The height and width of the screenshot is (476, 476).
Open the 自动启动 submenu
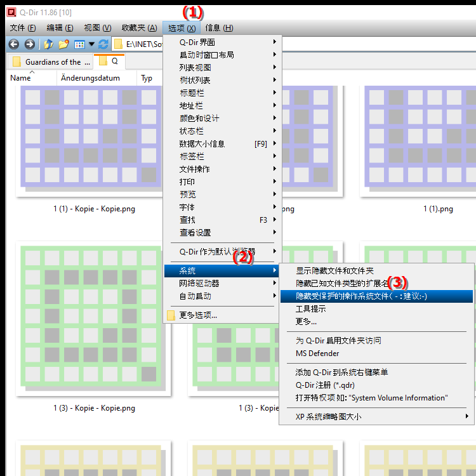[x=221, y=296]
